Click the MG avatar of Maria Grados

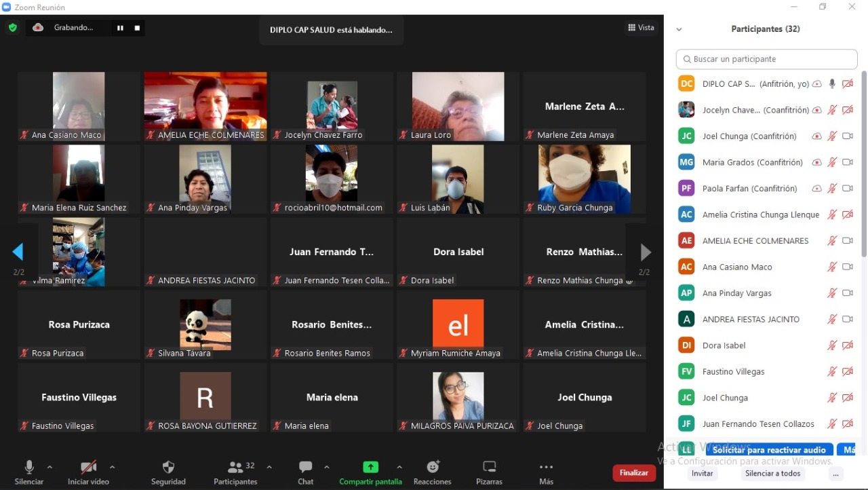point(687,162)
